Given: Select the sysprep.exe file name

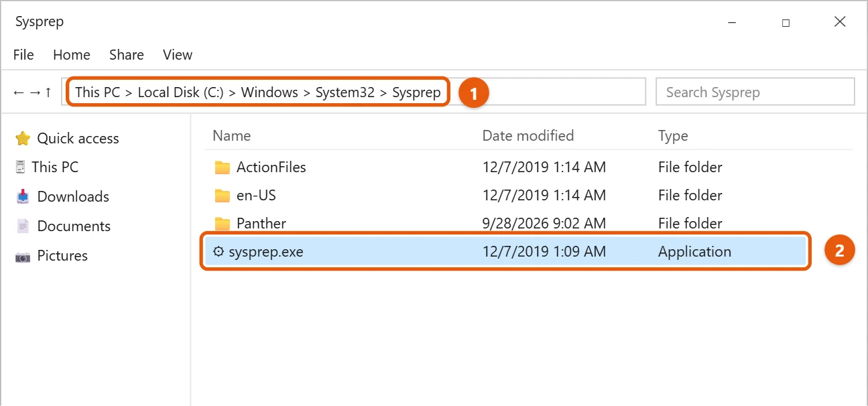Looking at the screenshot, I should tap(266, 252).
